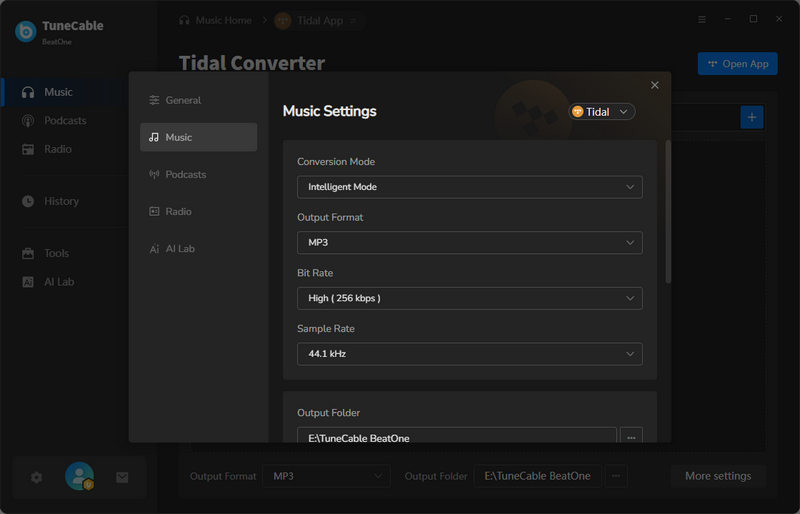Close the Music Settings dialog
800x514 pixels.
655,85
